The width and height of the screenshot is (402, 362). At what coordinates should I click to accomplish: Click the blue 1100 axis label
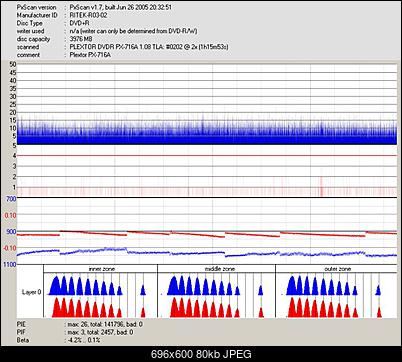(10, 264)
